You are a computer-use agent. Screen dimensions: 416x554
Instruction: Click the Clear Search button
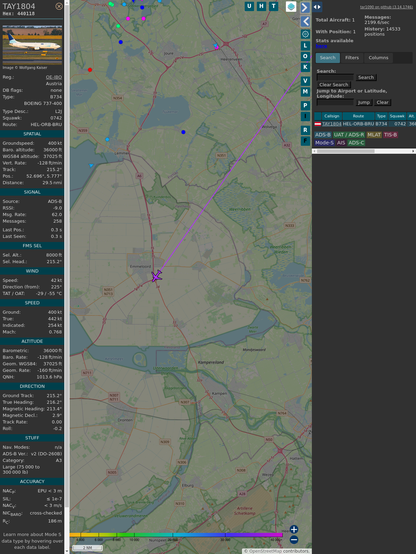[x=334, y=84]
